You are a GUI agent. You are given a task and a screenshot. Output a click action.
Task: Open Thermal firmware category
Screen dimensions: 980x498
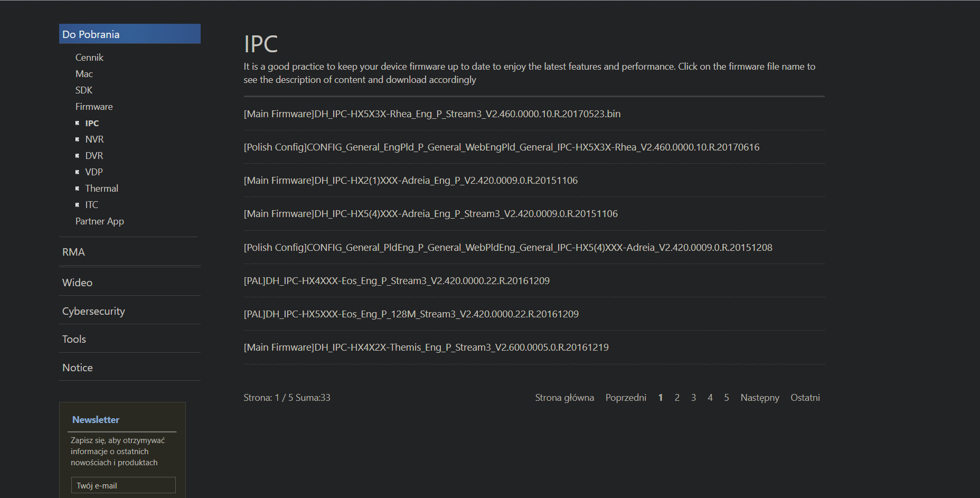pos(101,189)
